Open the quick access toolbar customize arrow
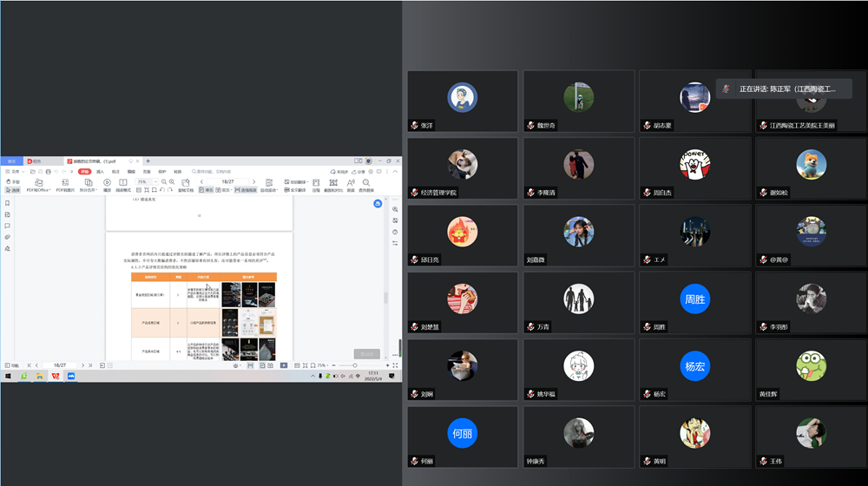868x486 pixels. 71,172
